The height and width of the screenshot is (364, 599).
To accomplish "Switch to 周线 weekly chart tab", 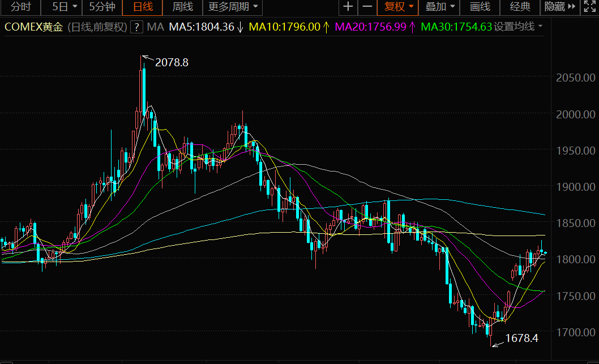I will pos(182,7).
